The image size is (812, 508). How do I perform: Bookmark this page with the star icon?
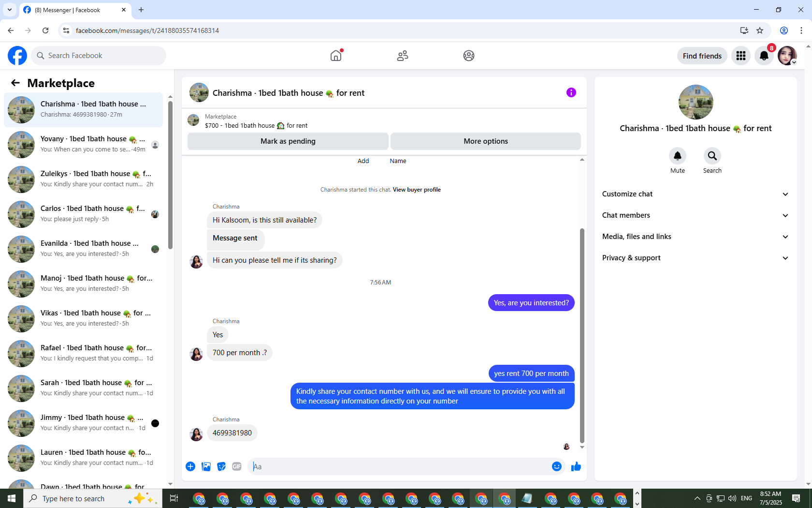tap(760, 30)
